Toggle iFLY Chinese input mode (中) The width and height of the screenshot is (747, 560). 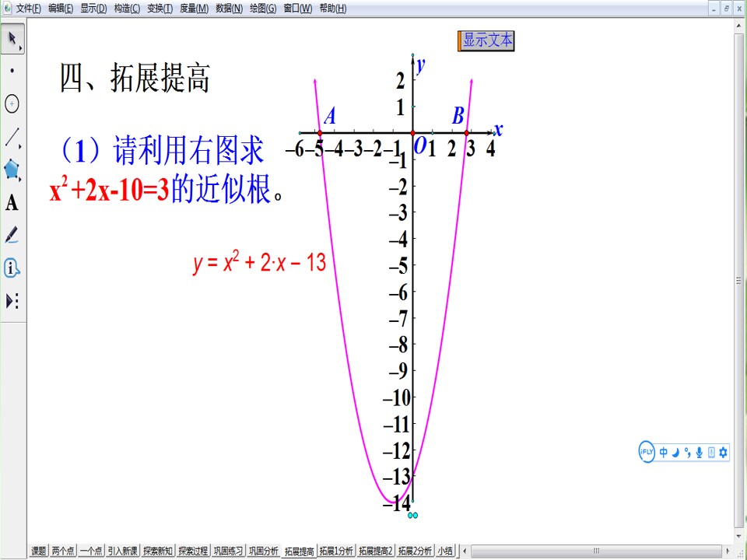pos(663,453)
